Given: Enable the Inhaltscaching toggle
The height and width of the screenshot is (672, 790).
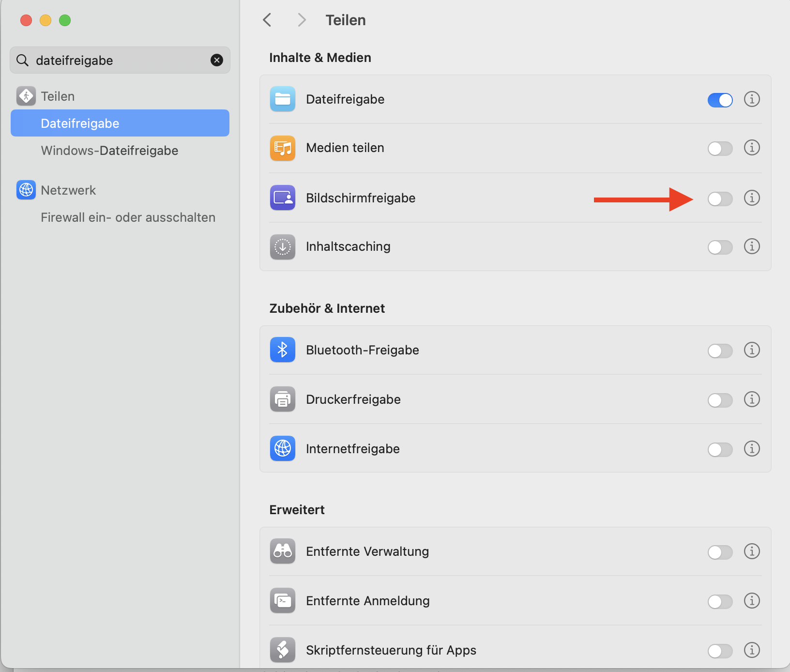Looking at the screenshot, I should pyautogui.click(x=720, y=247).
